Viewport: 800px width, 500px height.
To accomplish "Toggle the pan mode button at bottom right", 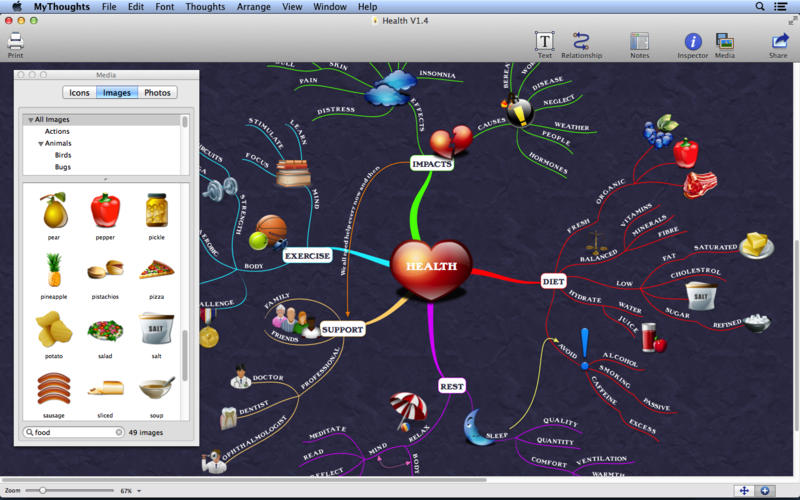I will 743,490.
